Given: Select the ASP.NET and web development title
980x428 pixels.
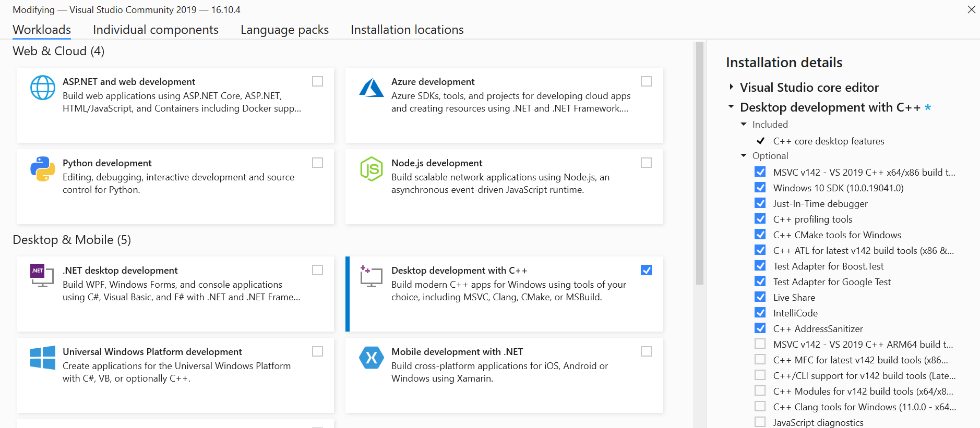Looking at the screenshot, I should 129,82.
